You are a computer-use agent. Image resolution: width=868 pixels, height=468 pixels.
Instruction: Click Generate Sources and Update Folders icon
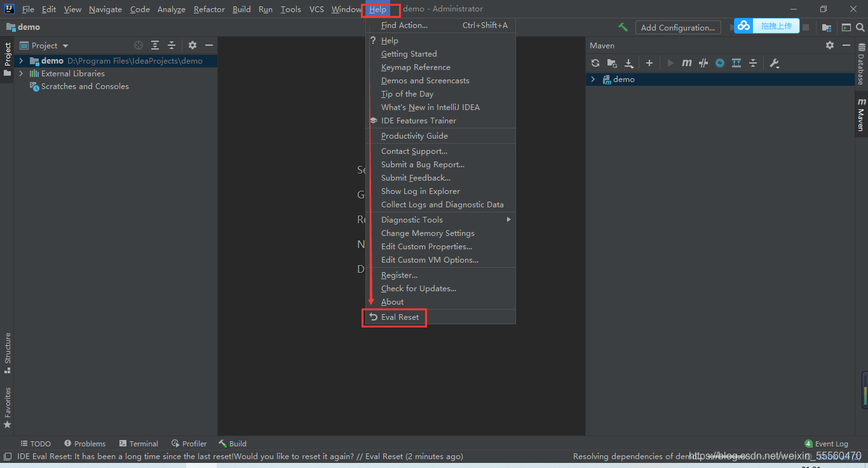[x=612, y=63]
